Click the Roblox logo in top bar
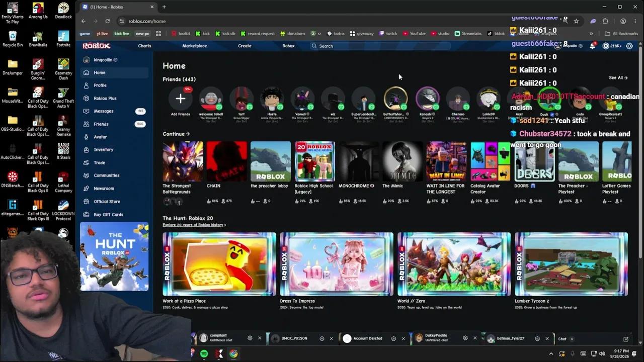Viewport: 644px width, 362px height. tap(96, 46)
